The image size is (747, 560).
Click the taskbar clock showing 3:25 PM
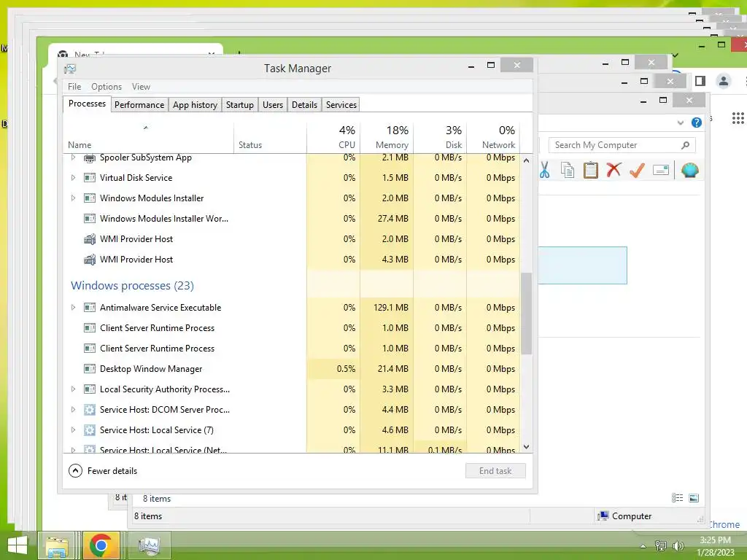click(716, 546)
